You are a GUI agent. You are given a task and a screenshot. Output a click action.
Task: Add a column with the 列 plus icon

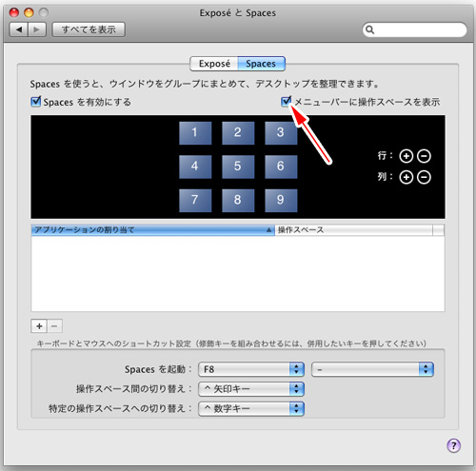407,177
